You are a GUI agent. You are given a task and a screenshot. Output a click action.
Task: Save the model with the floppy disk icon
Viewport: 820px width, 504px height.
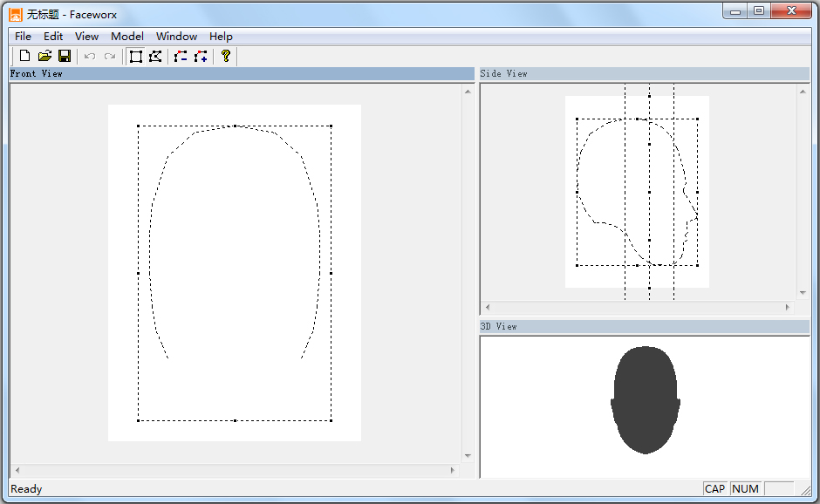[x=65, y=56]
